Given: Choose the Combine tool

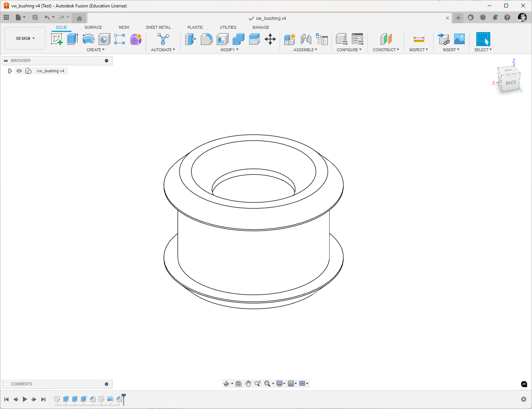Looking at the screenshot, I should pos(238,39).
